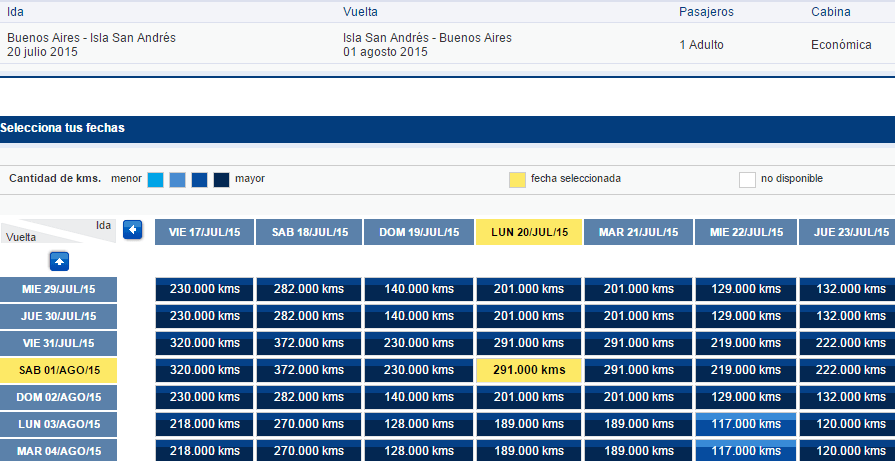Click the white no disponible legend box
895x461 pixels.
pos(747,180)
